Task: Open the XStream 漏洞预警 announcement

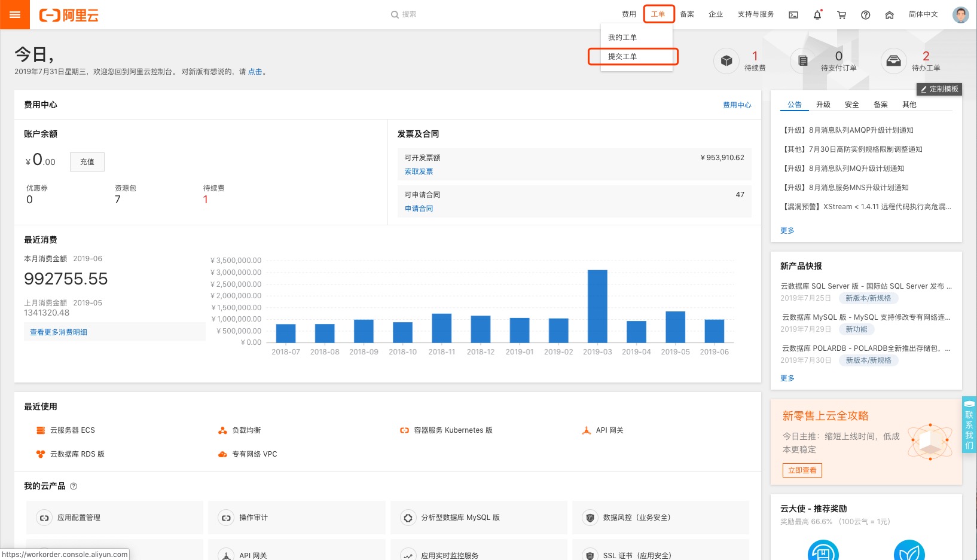Action: (x=866, y=207)
